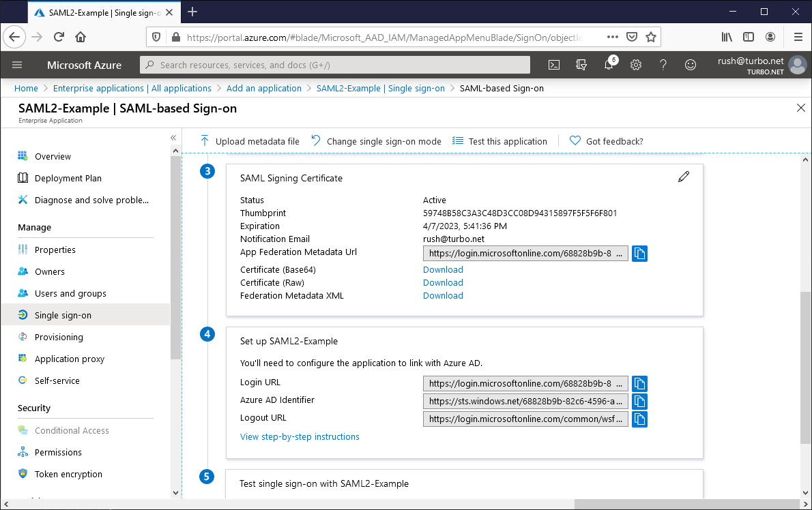Open the Azure portal settings gear
The width and height of the screenshot is (812, 510).
[635, 65]
